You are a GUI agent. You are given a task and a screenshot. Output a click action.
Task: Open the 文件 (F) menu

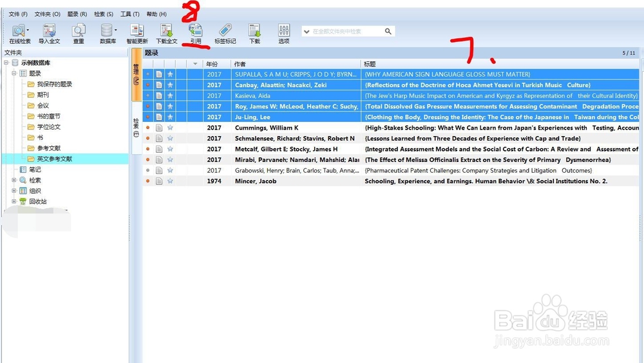pyautogui.click(x=18, y=14)
